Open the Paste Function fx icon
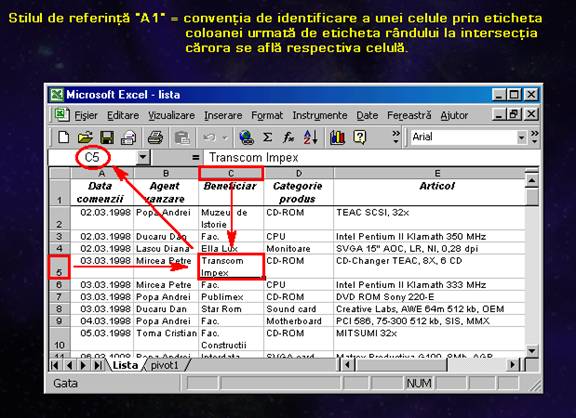 (289, 137)
